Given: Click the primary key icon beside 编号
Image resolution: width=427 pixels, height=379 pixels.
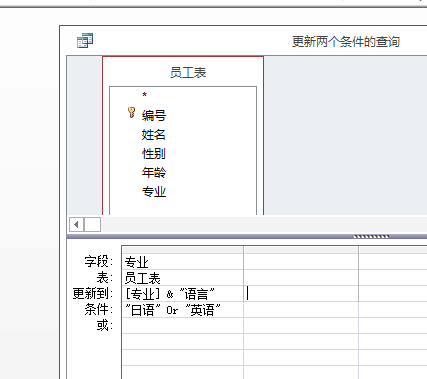Looking at the screenshot, I should click(132, 113).
